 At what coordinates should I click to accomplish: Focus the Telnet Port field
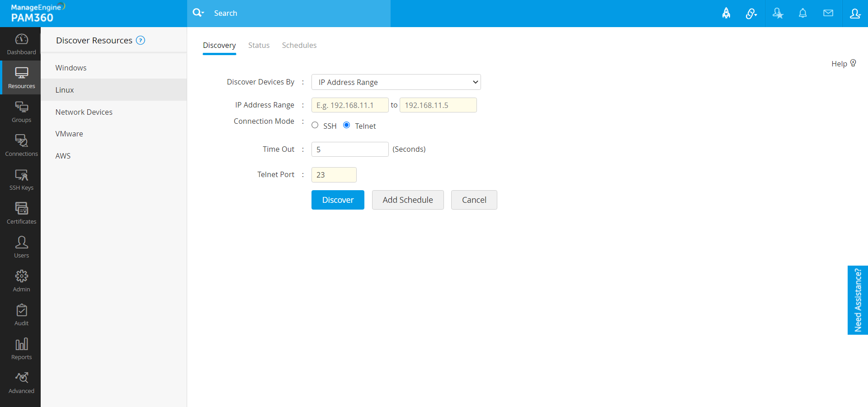[x=334, y=175]
